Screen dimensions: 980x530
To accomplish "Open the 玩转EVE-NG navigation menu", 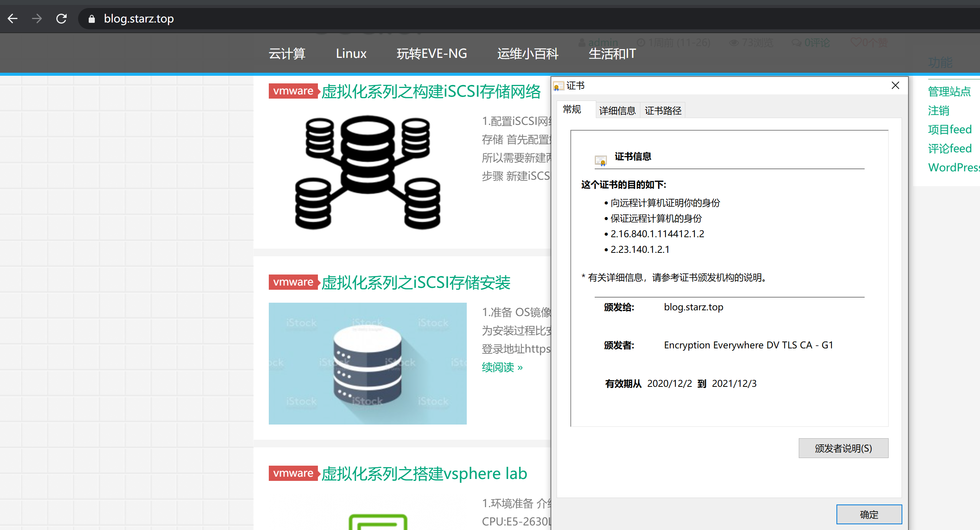I will (432, 54).
